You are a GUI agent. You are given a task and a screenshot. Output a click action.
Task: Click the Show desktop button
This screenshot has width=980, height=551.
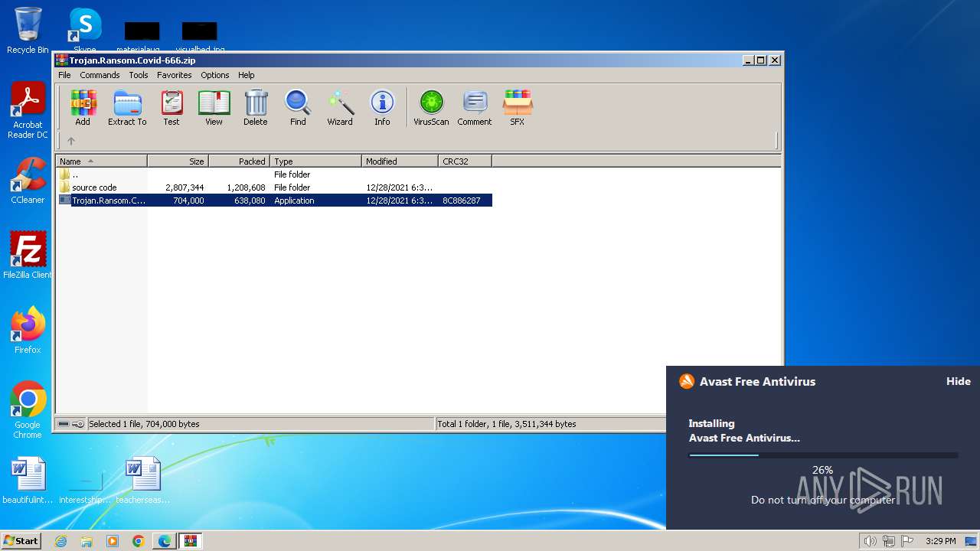pos(972,541)
